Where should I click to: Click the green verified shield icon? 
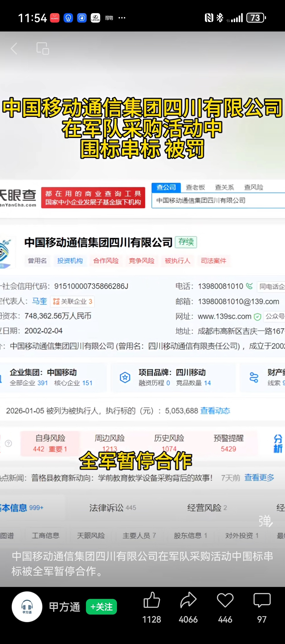coord(257,317)
